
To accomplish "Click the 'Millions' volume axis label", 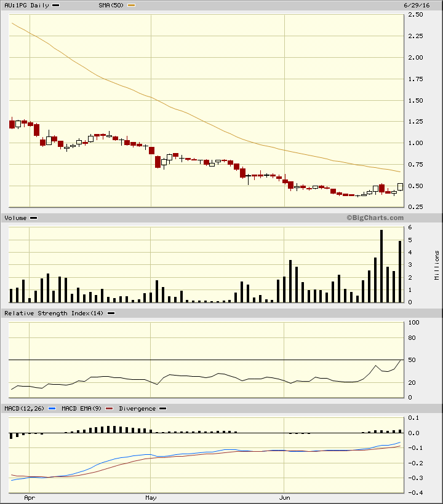I will click(437, 265).
